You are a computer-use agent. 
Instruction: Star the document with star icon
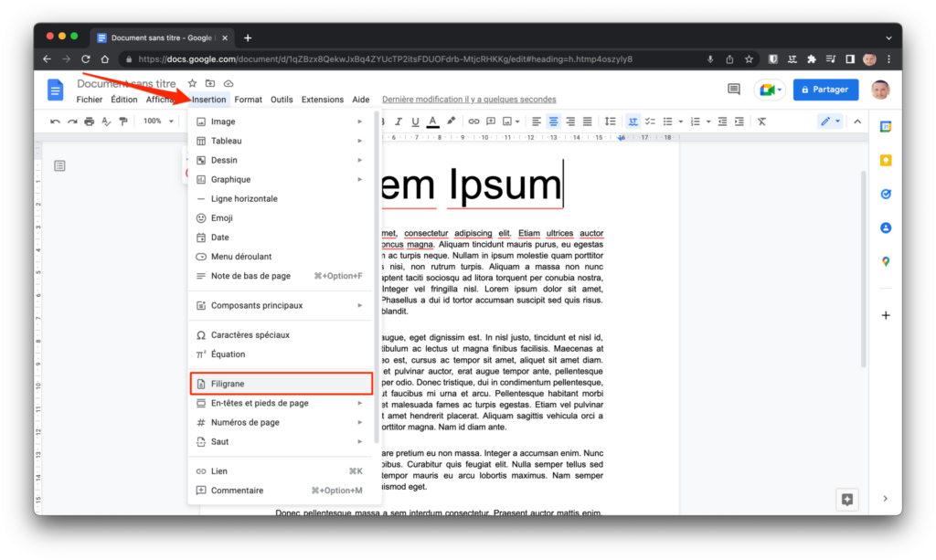(x=192, y=84)
